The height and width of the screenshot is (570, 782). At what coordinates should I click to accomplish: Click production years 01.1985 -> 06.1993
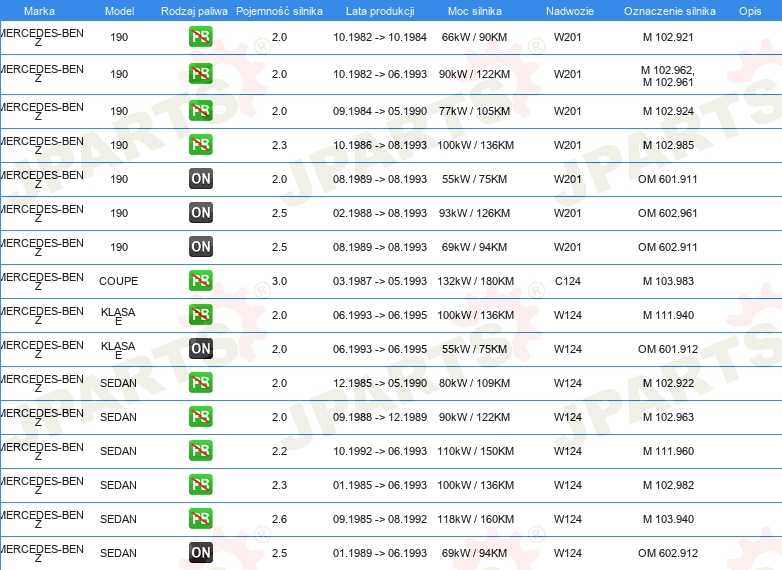point(380,485)
